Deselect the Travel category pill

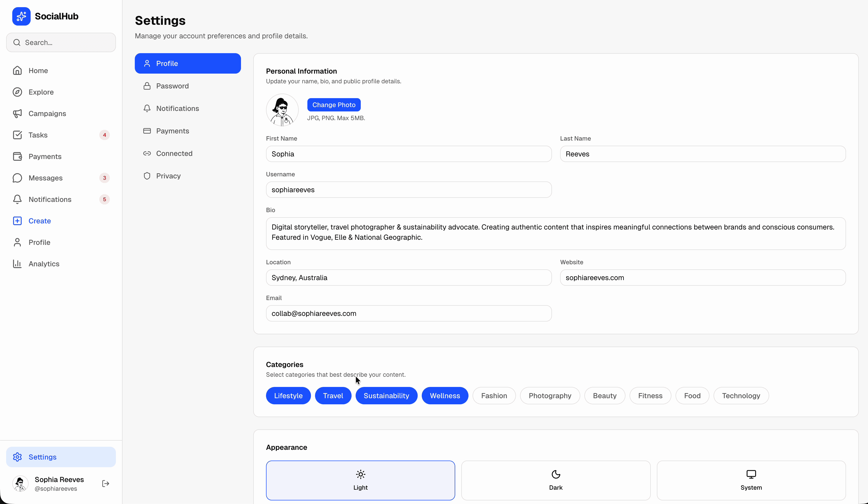pyautogui.click(x=333, y=395)
